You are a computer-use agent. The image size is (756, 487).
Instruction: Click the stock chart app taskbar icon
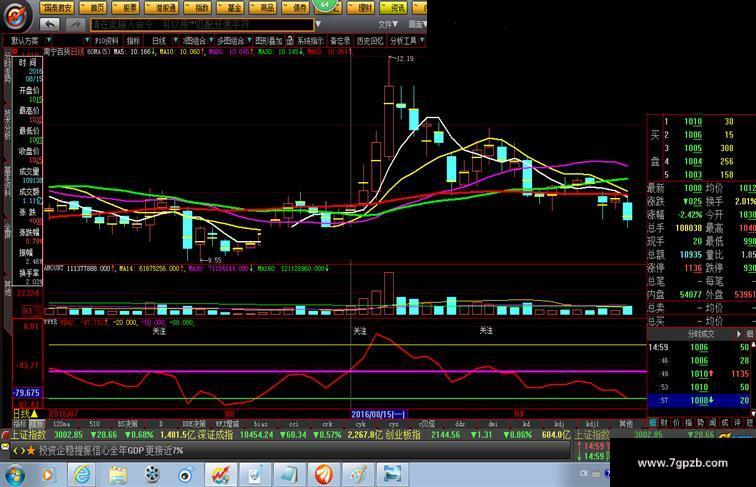coord(221,475)
